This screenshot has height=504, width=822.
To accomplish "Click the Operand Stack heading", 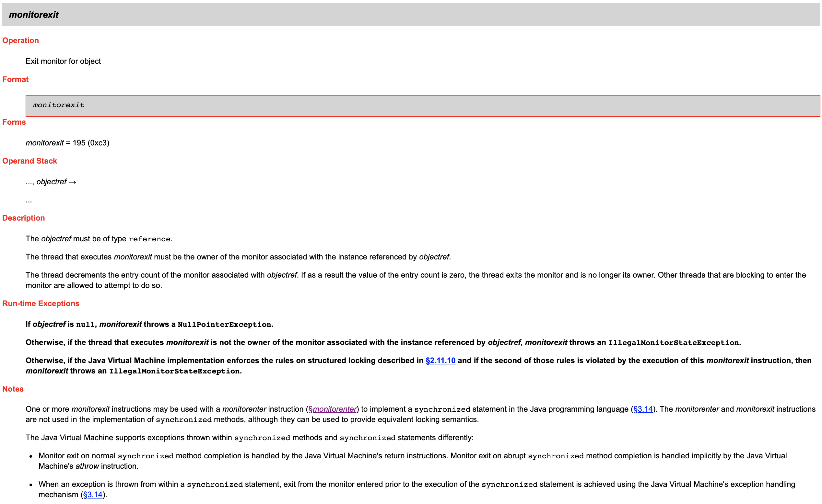I will tap(30, 161).
